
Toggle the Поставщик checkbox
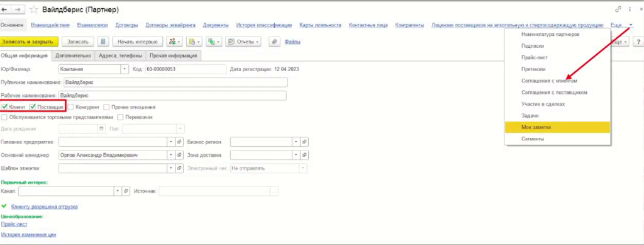tap(33, 107)
